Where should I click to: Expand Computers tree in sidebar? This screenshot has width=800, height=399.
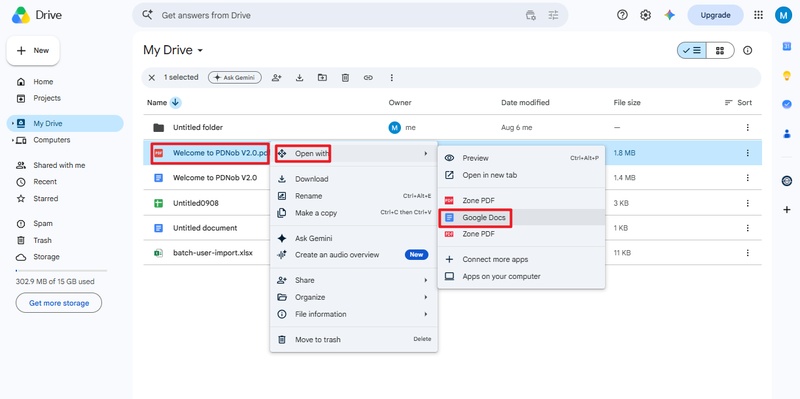point(13,140)
